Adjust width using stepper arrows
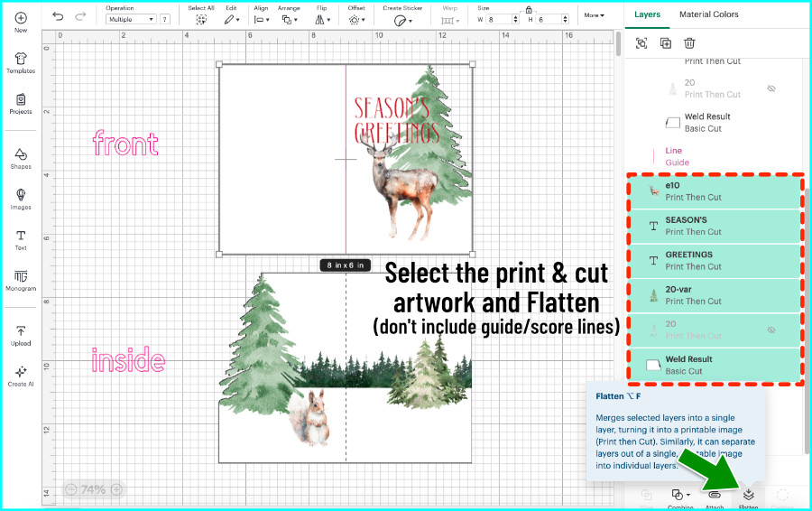812x511 pixels. (x=515, y=19)
